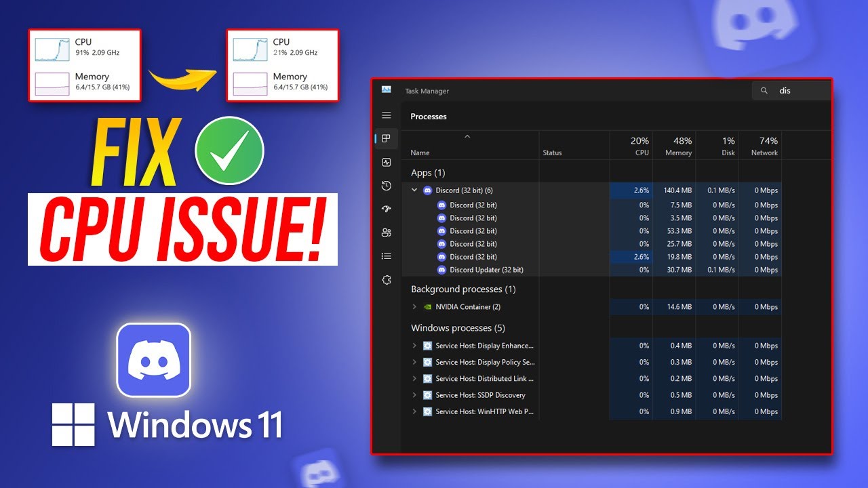Select the Processes icon in the sidebar
This screenshot has height=488, width=868.
(x=387, y=139)
